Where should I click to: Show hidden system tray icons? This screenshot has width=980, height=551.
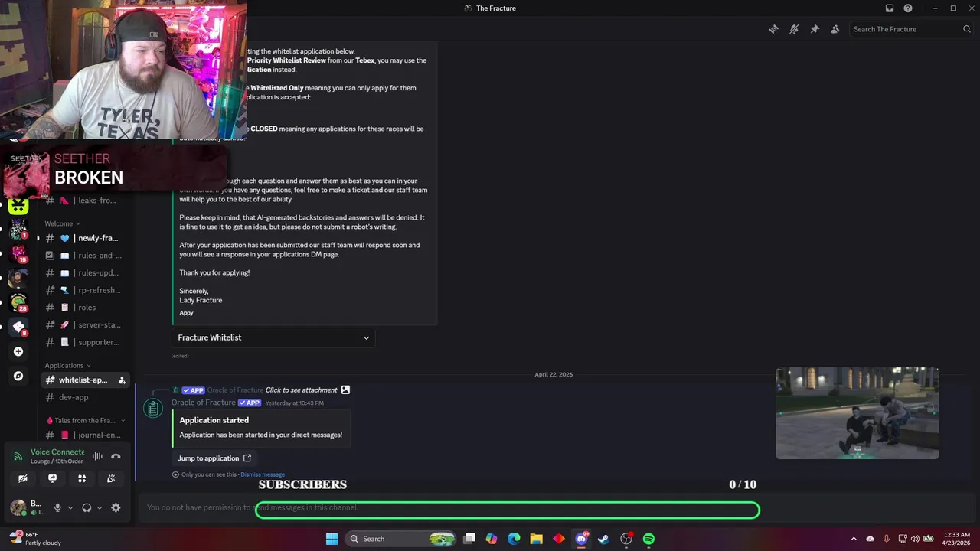[x=854, y=539]
